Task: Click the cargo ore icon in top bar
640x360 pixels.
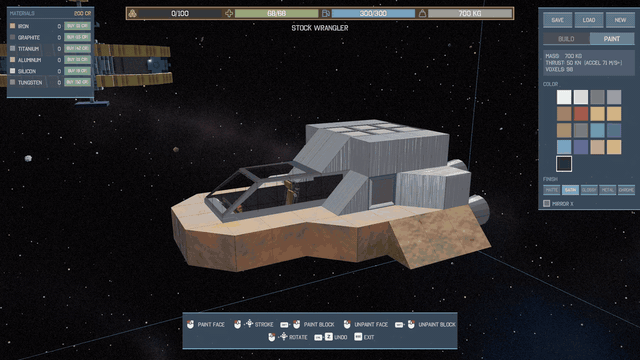Action: tap(133, 13)
